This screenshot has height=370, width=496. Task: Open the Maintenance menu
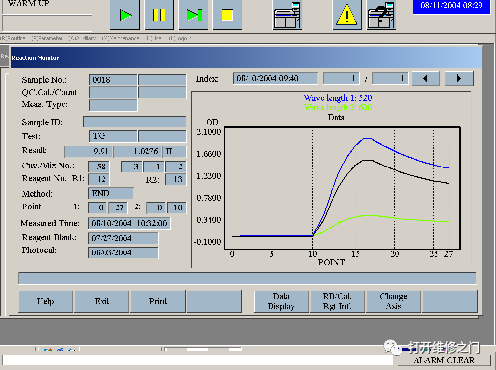[x=120, y=38]
